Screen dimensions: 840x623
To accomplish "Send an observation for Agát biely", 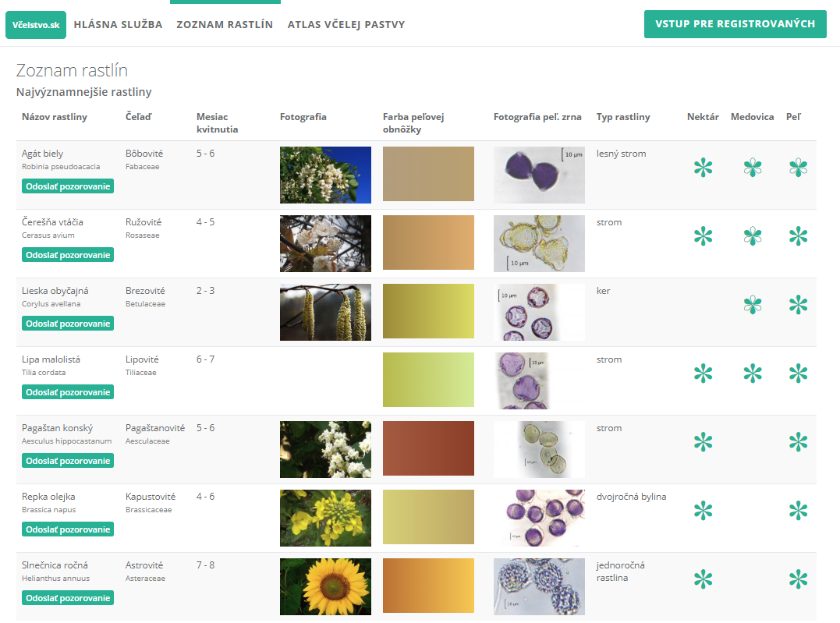I will [68, 186].
